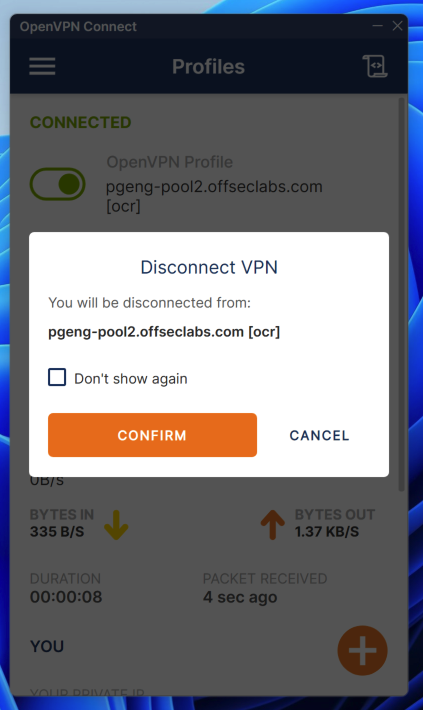423x710 pixels.
Task: Click the Bytes Out up arrow
Action: (273, 525)
